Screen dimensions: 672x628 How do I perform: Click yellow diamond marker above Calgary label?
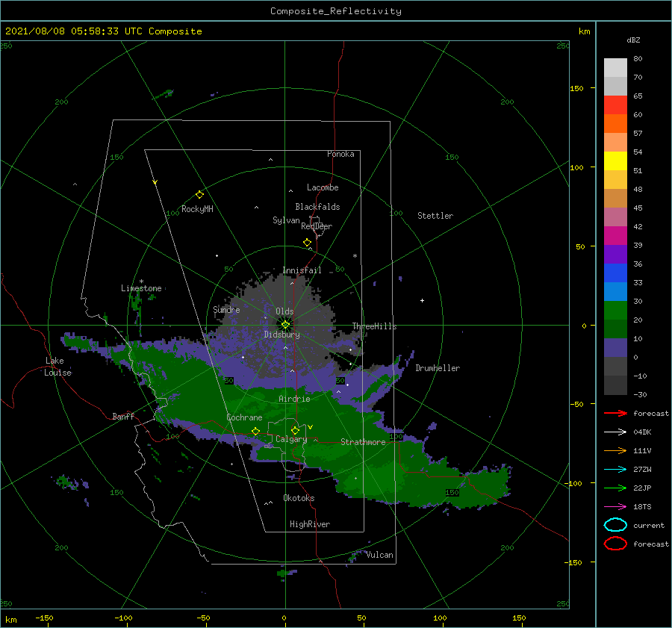pyautogui.click(x=295, y=430)
